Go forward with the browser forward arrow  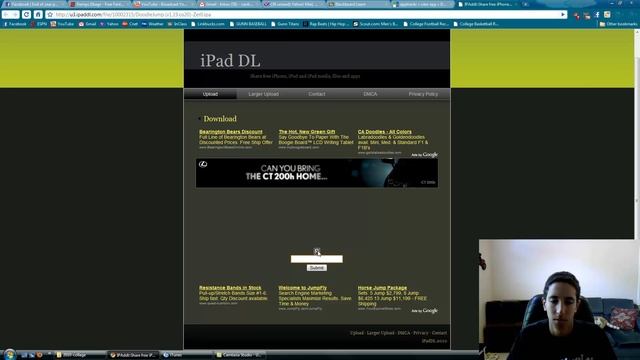(x=16, y=14)
